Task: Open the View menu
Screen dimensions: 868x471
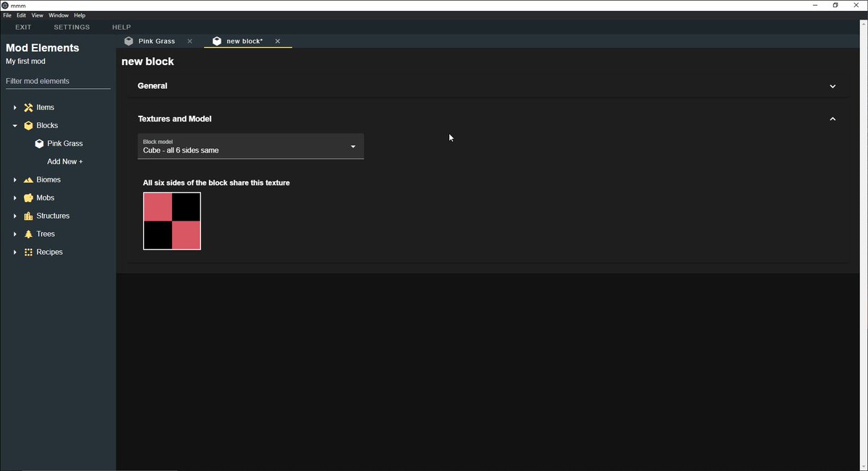Action: click(37, 15)
